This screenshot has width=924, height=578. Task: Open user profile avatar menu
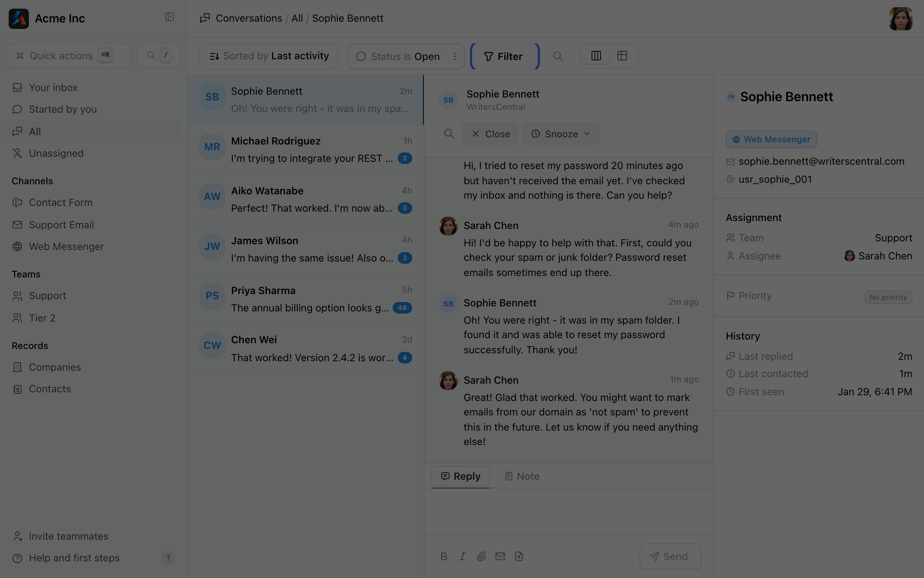pyautogui.click(x=901, y=18)
